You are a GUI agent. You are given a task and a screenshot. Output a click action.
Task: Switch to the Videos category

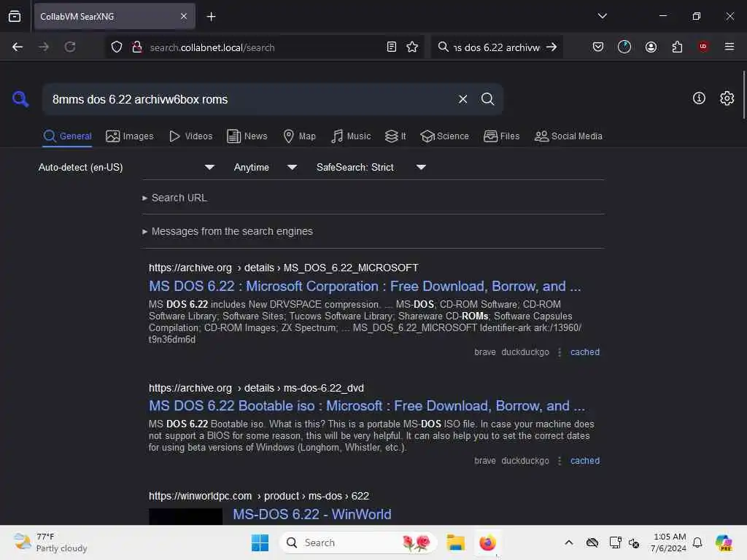tap(190, 136)
